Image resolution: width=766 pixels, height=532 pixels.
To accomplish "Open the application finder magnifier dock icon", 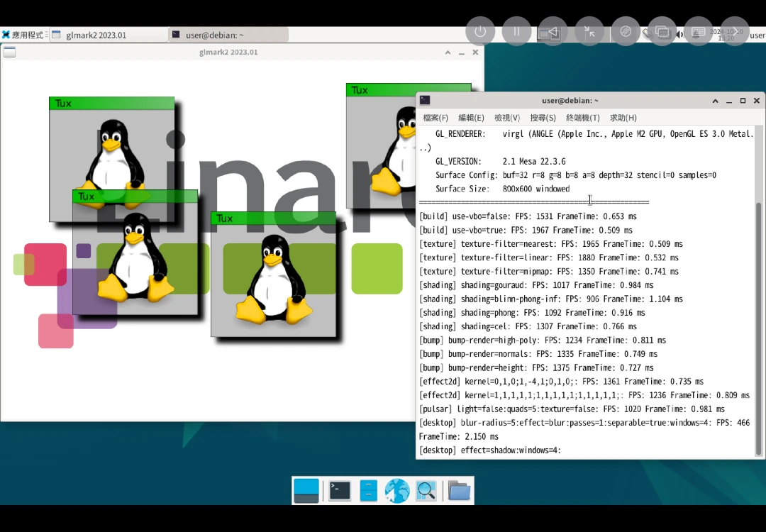I will tap(426, 490).
